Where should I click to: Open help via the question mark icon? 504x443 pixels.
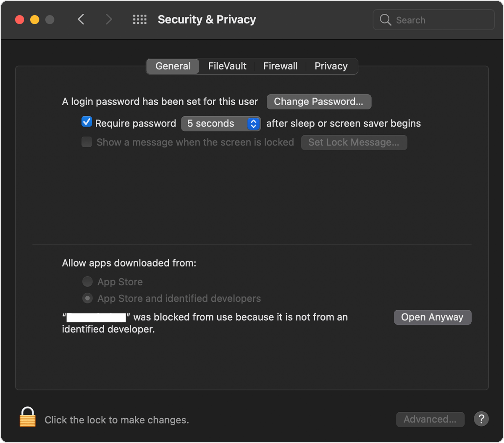481,419
